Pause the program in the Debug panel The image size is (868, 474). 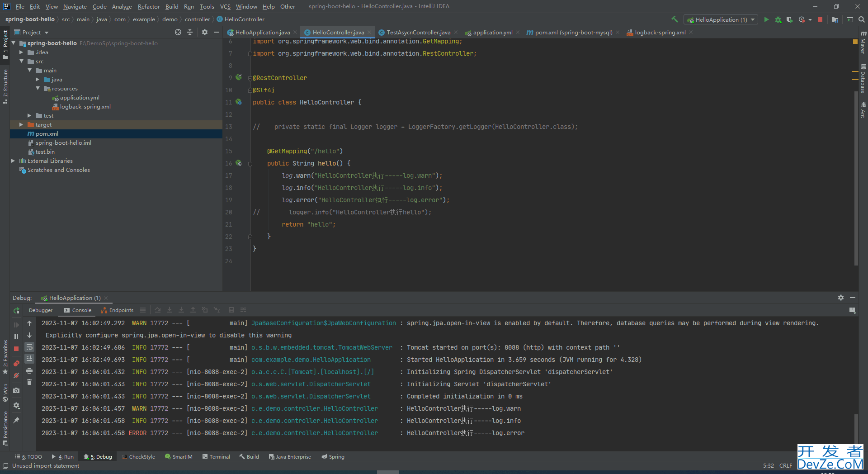tap(16, 337)
